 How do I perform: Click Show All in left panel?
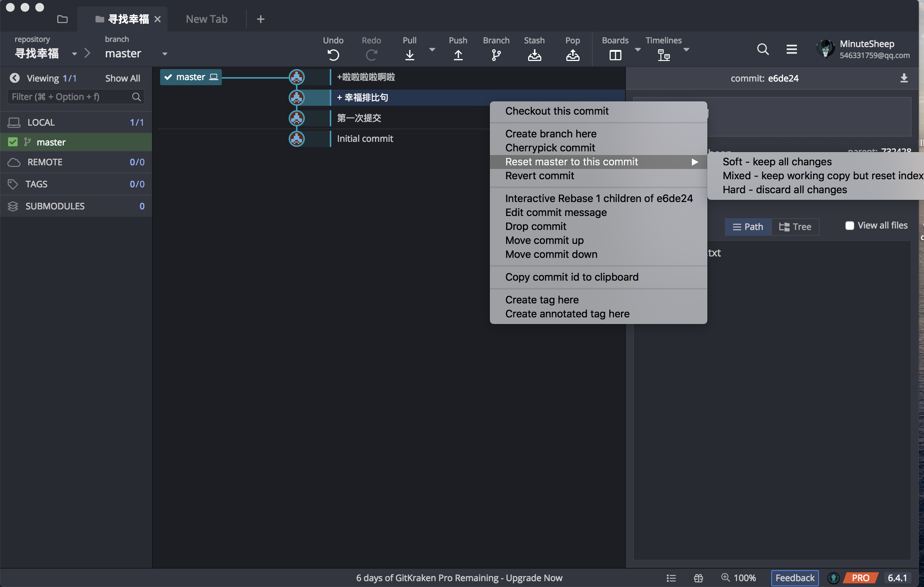click(122, 78)
